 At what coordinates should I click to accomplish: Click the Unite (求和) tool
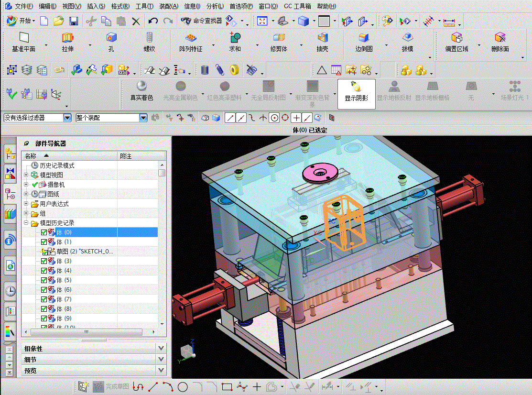click(235, 42)
